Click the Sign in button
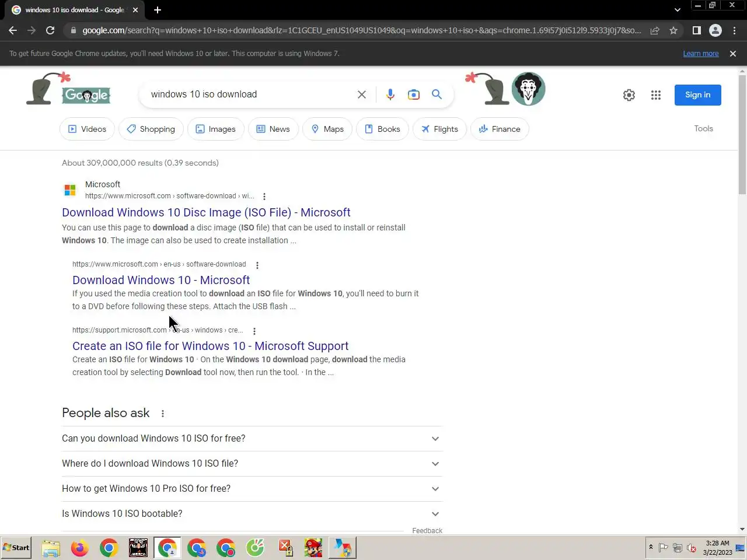The height and width of the screenshot is (560, 747). [697, 95]
